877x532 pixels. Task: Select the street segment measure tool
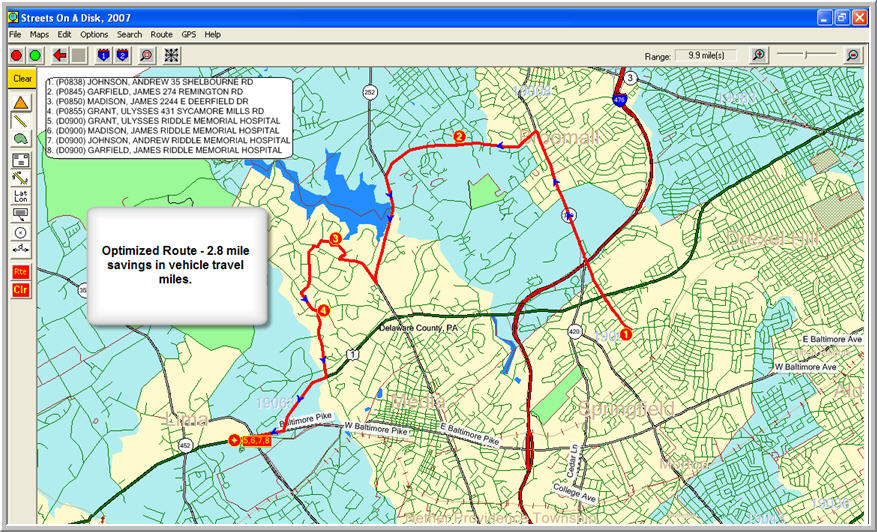tap(21, 178)
